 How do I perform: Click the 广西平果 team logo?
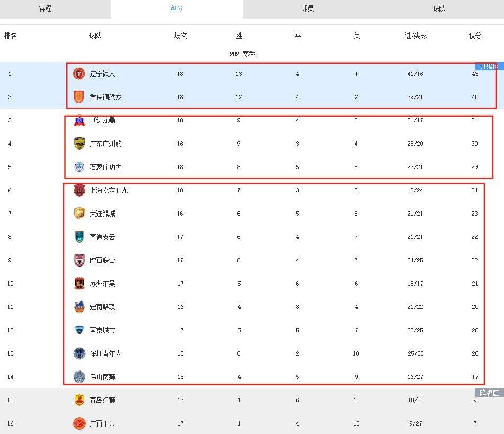[79, 423]
